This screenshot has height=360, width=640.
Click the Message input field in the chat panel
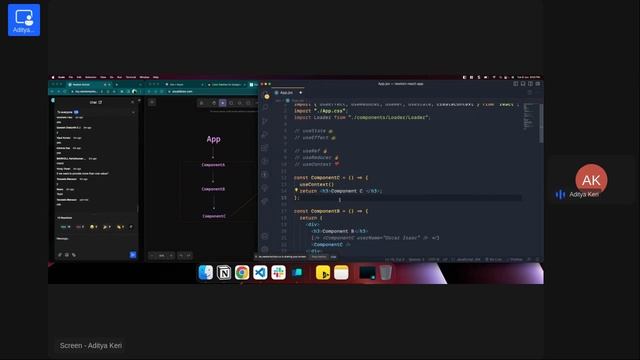[96, 242]
